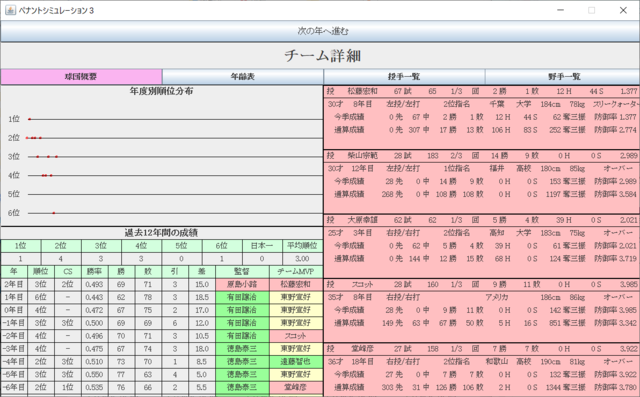Screen dimensions: 640x397
Task: Click スリークォーター pitching form label
Action: 616,104
